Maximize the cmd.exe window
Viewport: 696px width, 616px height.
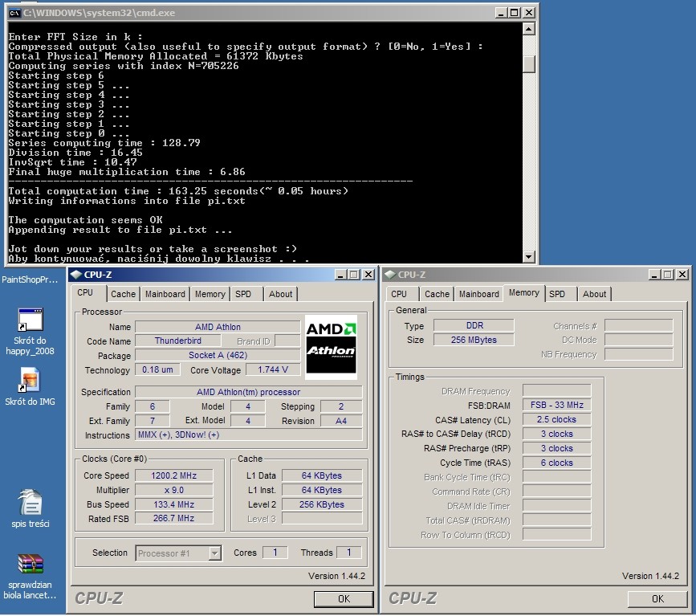point(514,13)
